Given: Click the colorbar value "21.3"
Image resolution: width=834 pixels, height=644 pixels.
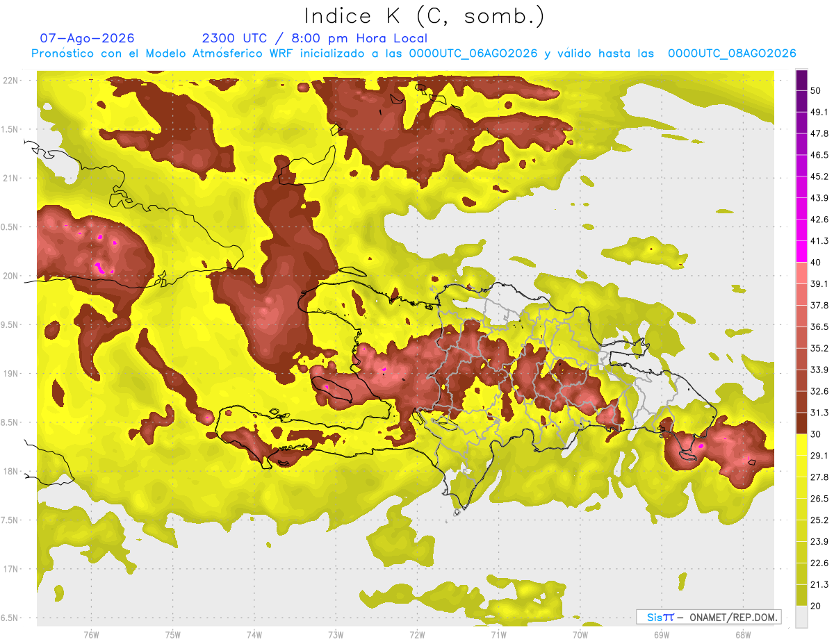Looking at the screenshot, I should 819,584.
